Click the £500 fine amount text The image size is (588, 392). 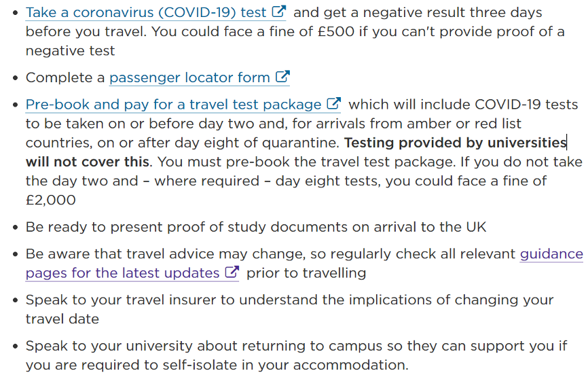pos(336,32)
